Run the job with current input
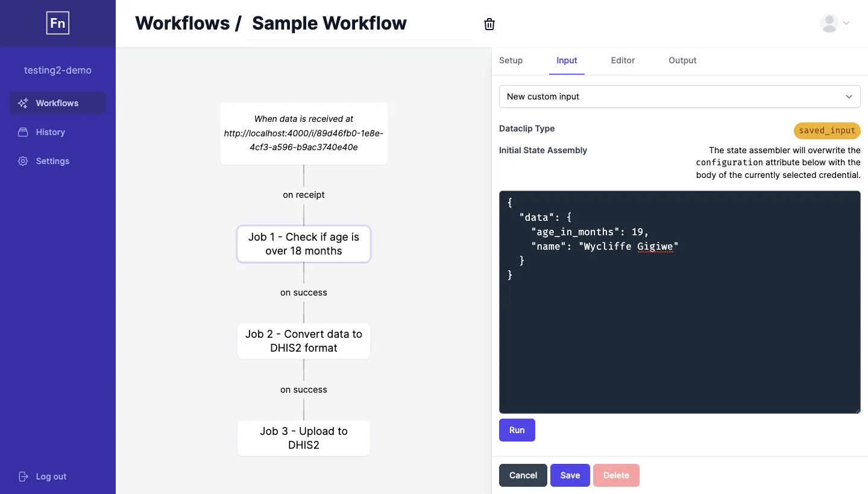 pos(517,430)
